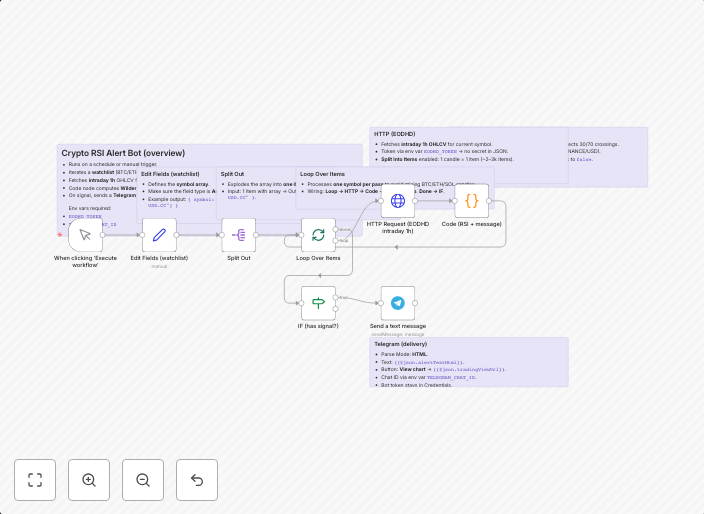Click the fit-to-view canvas button
Image resolution: width=704 pixels, height=514 pixels.
point(35,480)
